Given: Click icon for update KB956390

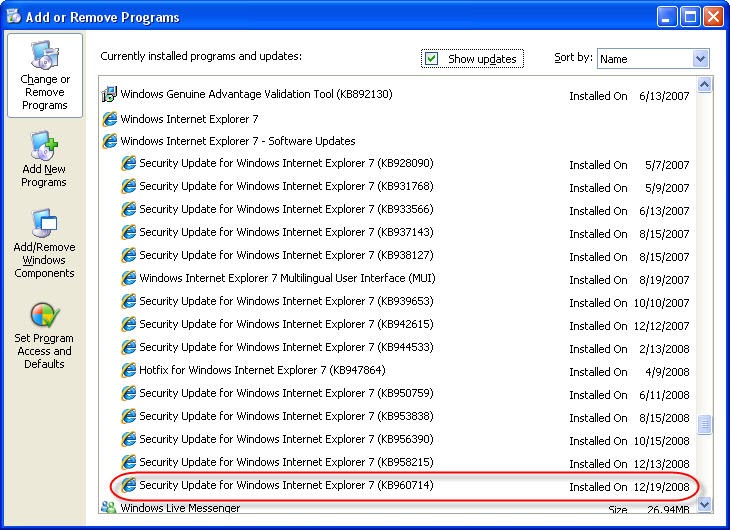Looking at the screenshot, I should pos(128,439).
